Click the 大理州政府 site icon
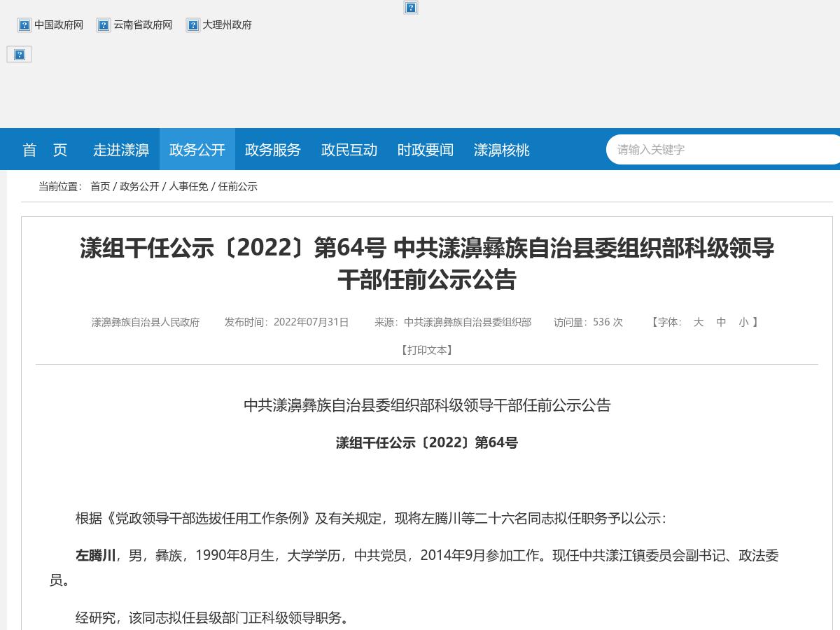Image resolution: width=840 pixels, height=630 pixels. (193, 24)
